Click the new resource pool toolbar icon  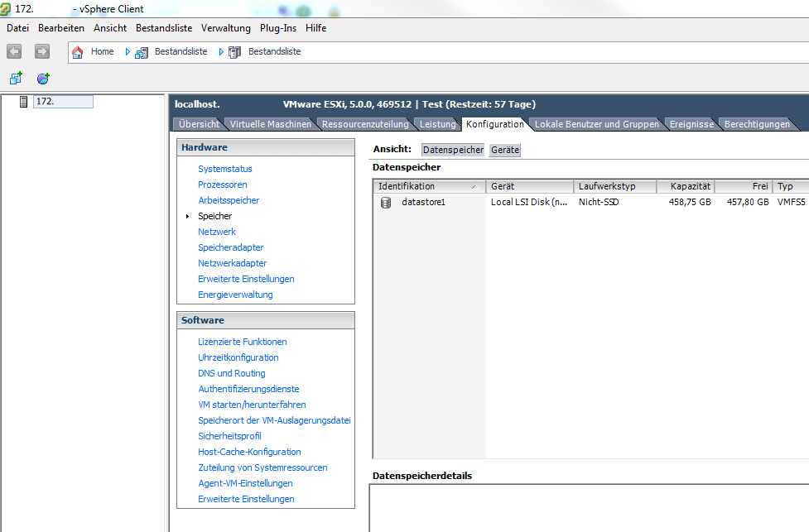point(43,79)
